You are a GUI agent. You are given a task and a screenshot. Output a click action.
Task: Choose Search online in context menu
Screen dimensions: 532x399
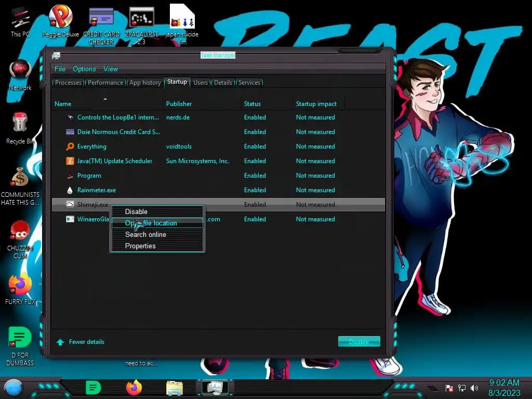(157, 234)
